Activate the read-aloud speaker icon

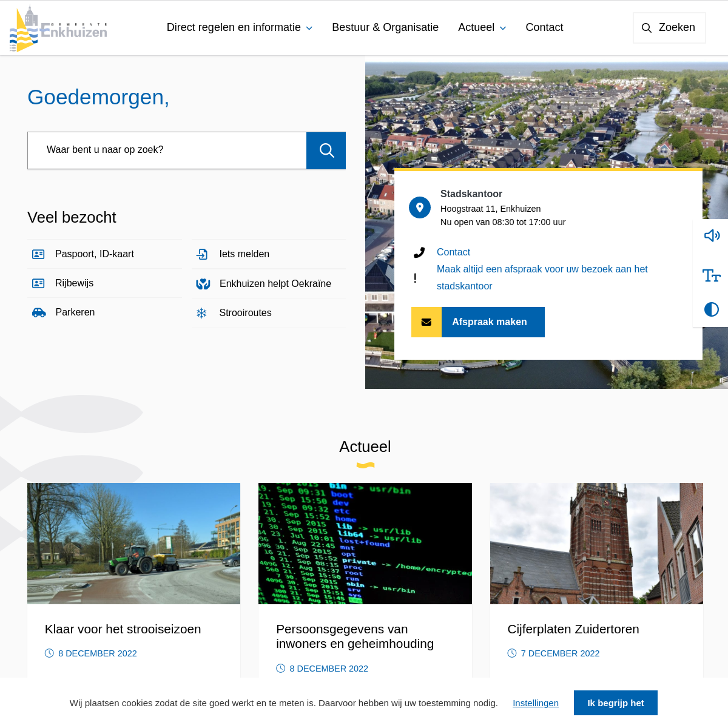[x=712, y=235]
